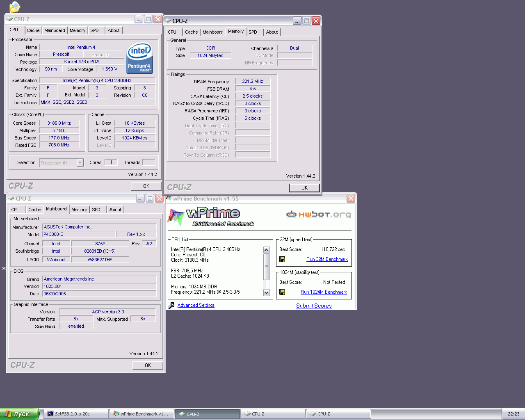Click the CPU-Z title icon in the Mainboard window
Viewport: 525px width, 420px height.
click(x=11, y=199)
